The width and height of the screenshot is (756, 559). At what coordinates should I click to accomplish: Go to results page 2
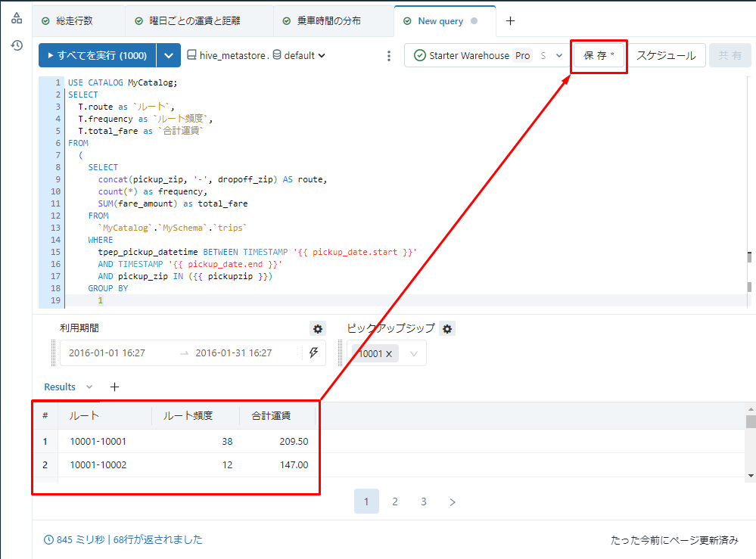coord(395,502)
